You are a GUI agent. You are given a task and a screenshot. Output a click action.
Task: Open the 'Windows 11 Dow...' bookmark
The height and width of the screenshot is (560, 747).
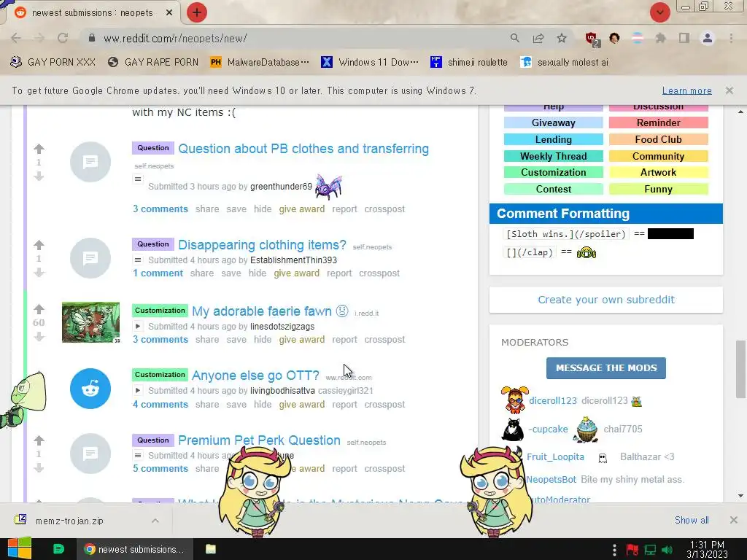click(370, 63)
